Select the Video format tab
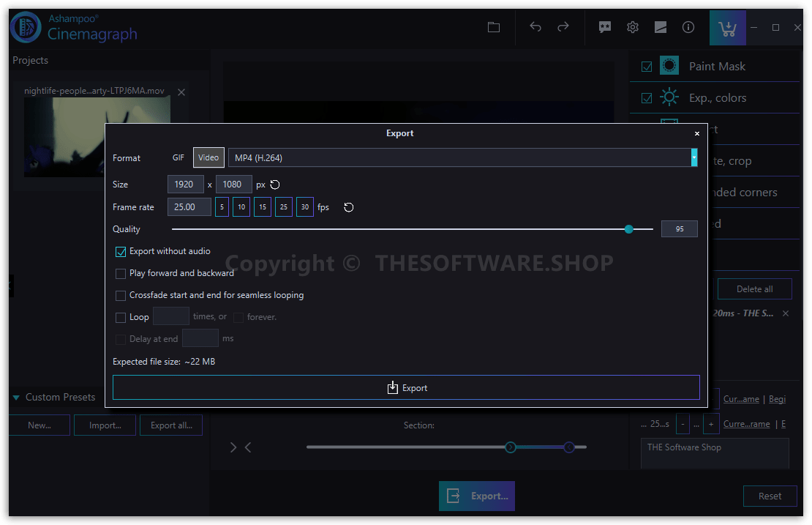812x525 pixels. [208, 157]
